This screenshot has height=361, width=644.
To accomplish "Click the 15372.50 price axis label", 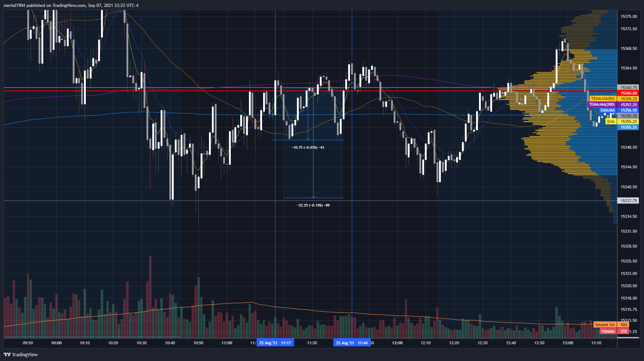I will click(629, 29).
